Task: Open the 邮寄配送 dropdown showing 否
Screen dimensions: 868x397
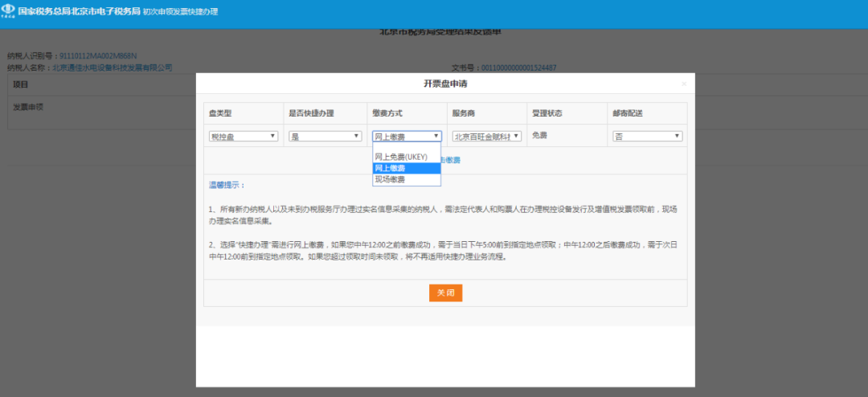Action: pos(648,137)
